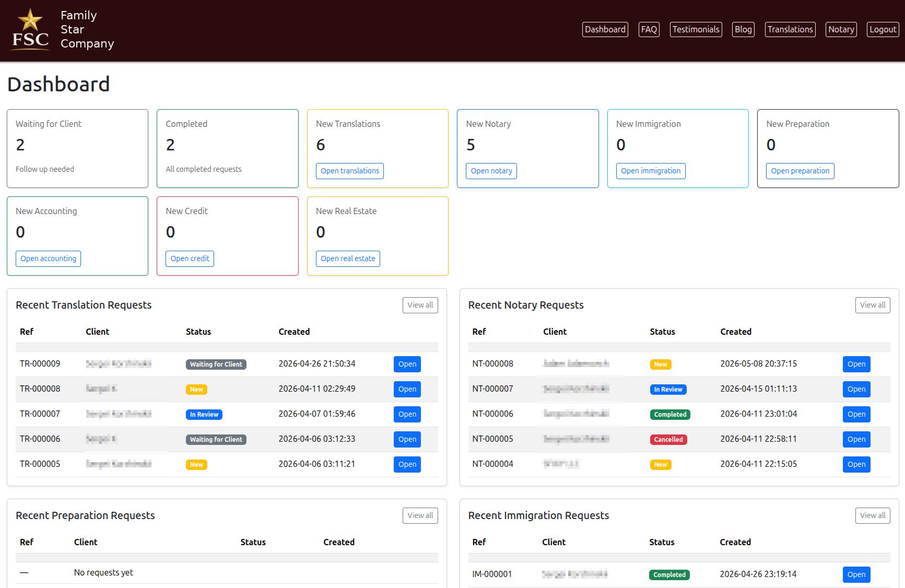The height and width of the screenshot is (588, 905).
Task: Log out using the Logout button
Action: [883, 30]
